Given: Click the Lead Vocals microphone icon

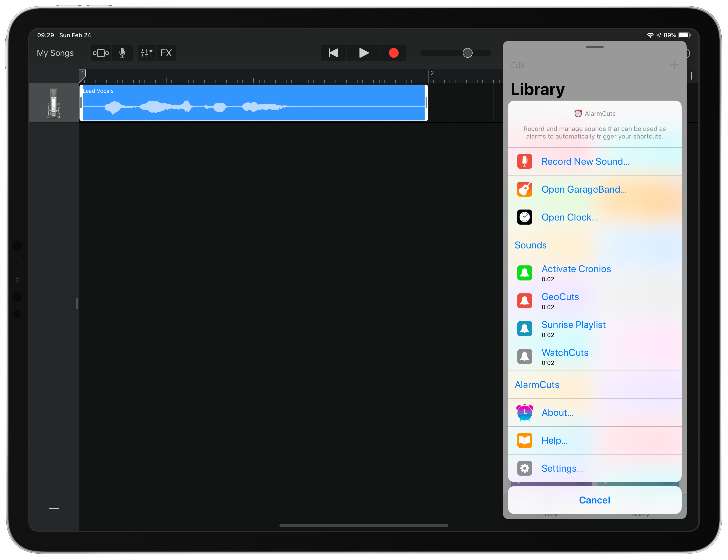Looking at the screenshot, I should click(53, 104).
